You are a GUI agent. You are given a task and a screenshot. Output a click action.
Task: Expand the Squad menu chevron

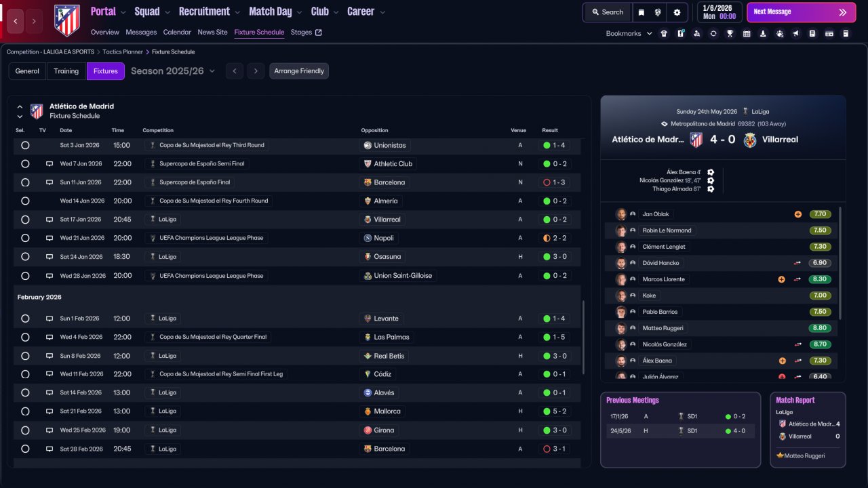tap(167, 12)
